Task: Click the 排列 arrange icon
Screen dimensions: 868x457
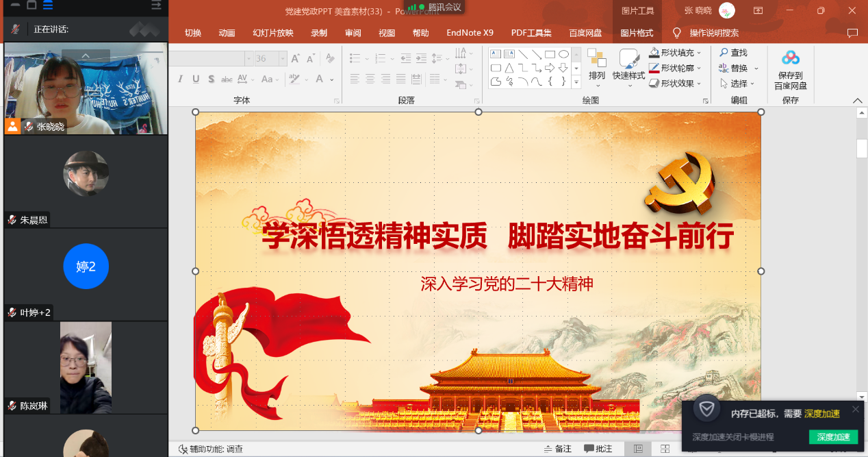Action: [597, 60]
